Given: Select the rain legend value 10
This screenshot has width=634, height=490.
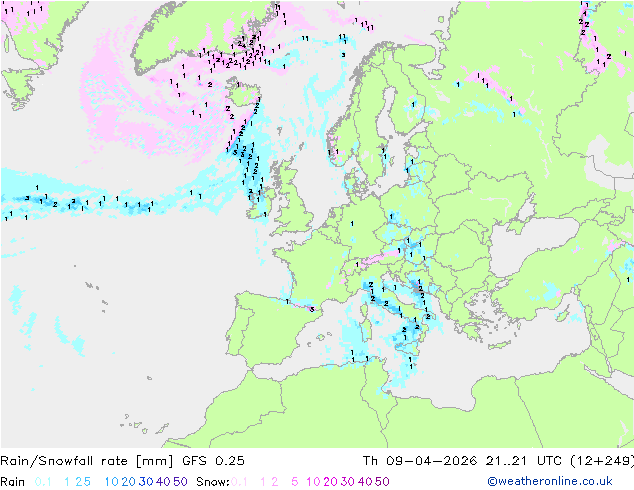Looking at the screenshot, I should (x=111, y=482).
